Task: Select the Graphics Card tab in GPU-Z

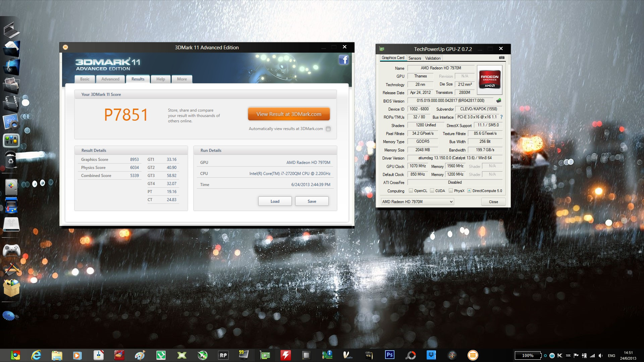Action: [393, 58]
